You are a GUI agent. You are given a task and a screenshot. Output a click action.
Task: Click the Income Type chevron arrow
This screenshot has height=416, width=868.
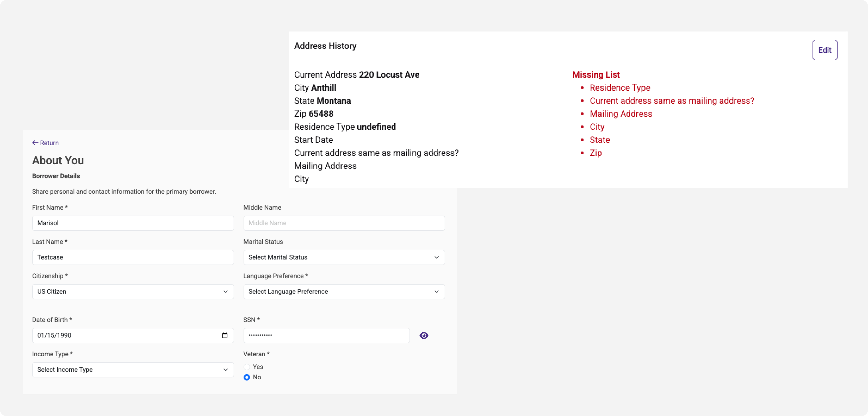225,370
